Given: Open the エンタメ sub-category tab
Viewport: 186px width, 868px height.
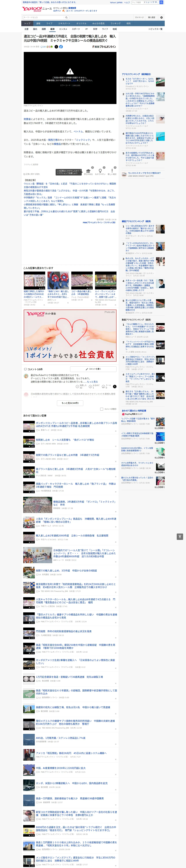Looking at the screenshot, I should coord(63,29).
